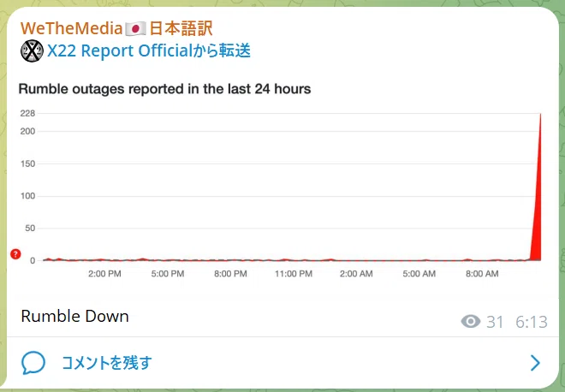Open WeTheMedia 日本語訳 channel name
The height and width of the screenshot is (392, 565).
point(116,28)
